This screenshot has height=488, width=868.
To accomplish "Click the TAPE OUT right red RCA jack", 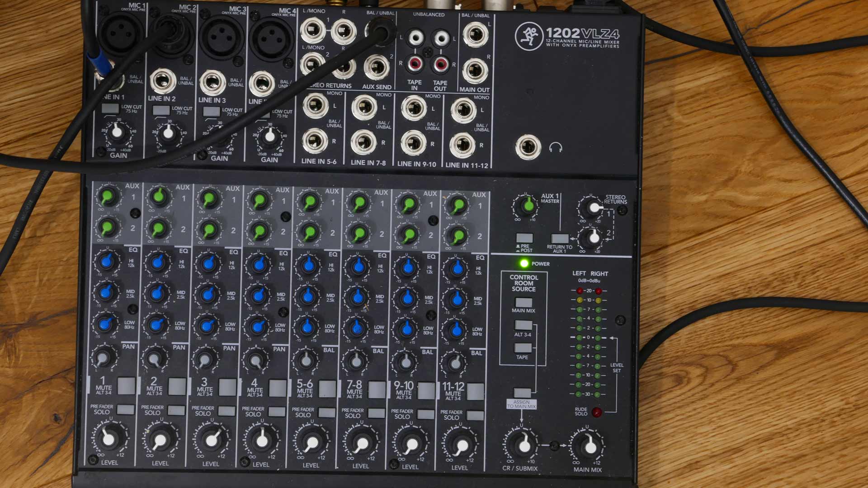I will pos(441,65).
